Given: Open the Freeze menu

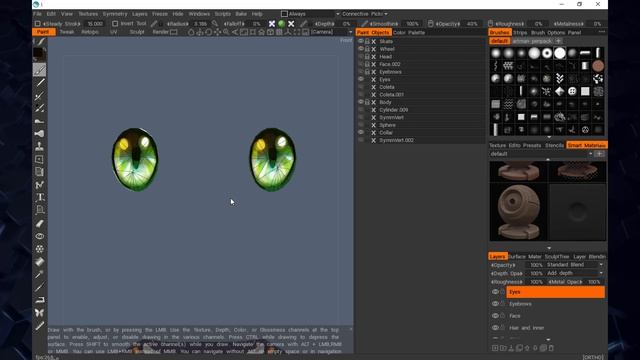Looking at the screenshot, I should click(160, 14).
